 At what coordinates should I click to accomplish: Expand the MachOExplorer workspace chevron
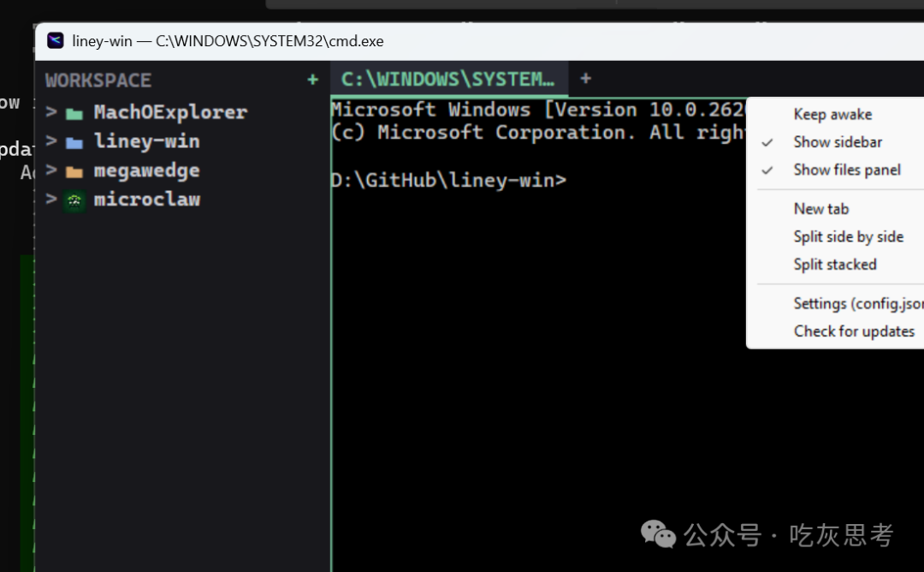pos(51,111)
